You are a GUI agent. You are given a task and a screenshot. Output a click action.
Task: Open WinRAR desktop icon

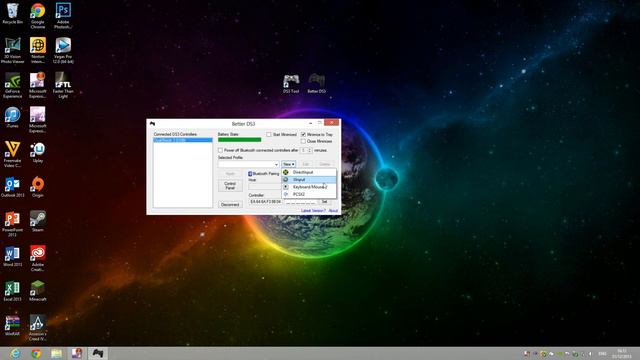click(13, 325)
